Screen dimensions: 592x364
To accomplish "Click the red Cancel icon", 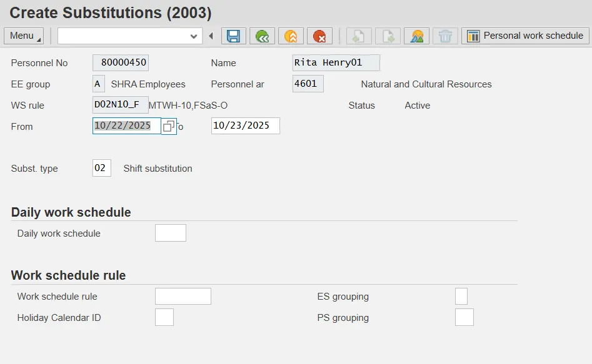I will pyautogui.click(x=319, y=36).
